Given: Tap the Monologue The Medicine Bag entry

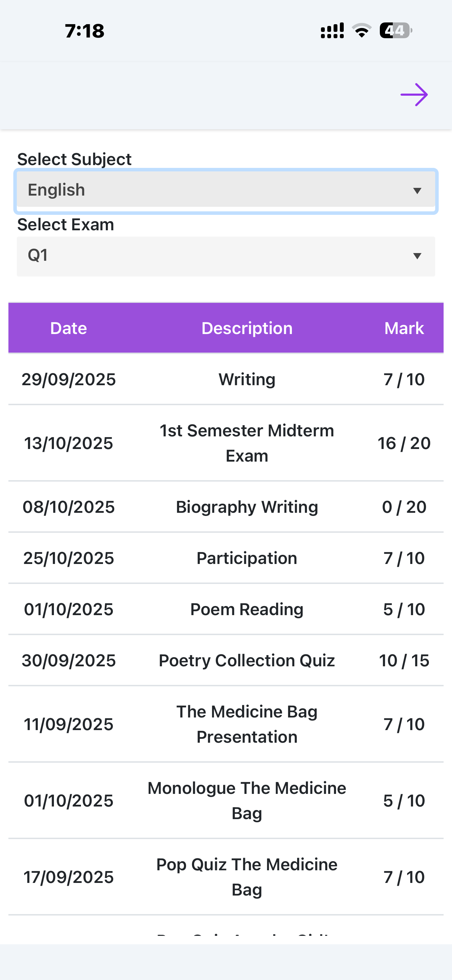Looking at the screenshot, I should point(247,801).
